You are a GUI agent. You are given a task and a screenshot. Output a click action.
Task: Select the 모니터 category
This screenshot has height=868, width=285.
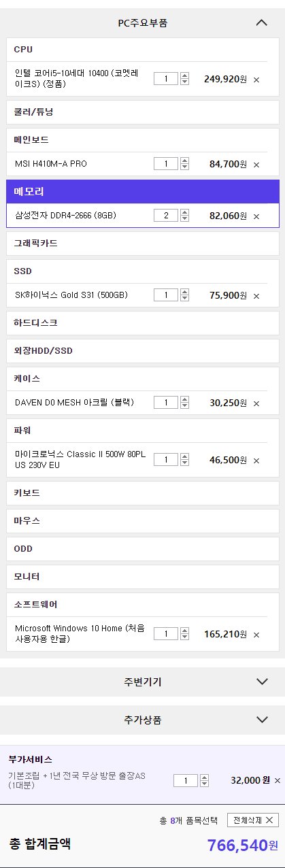click(143, 577)
